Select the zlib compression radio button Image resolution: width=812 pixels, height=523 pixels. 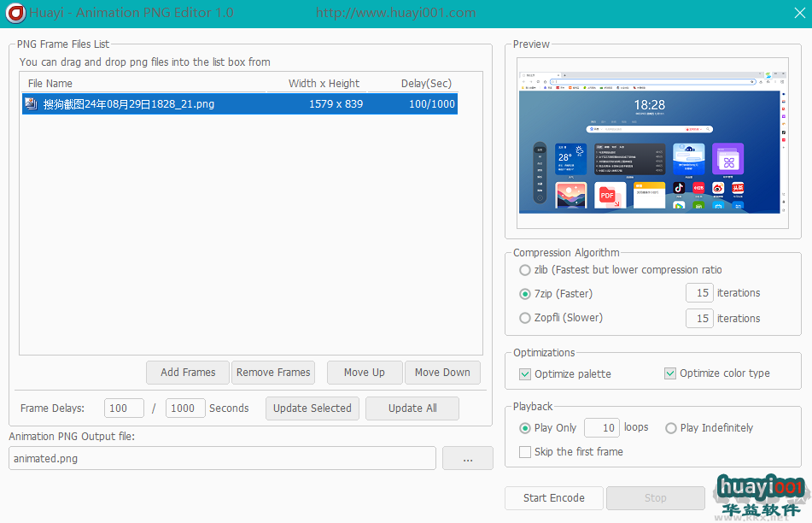(524, 270)
